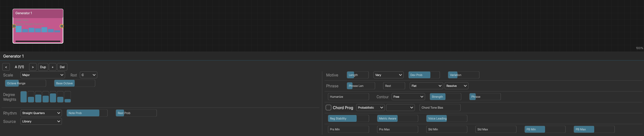This screenshot has height=136, width=644.
Task: Delete pattern with Del button
Action: coord(62,67)
